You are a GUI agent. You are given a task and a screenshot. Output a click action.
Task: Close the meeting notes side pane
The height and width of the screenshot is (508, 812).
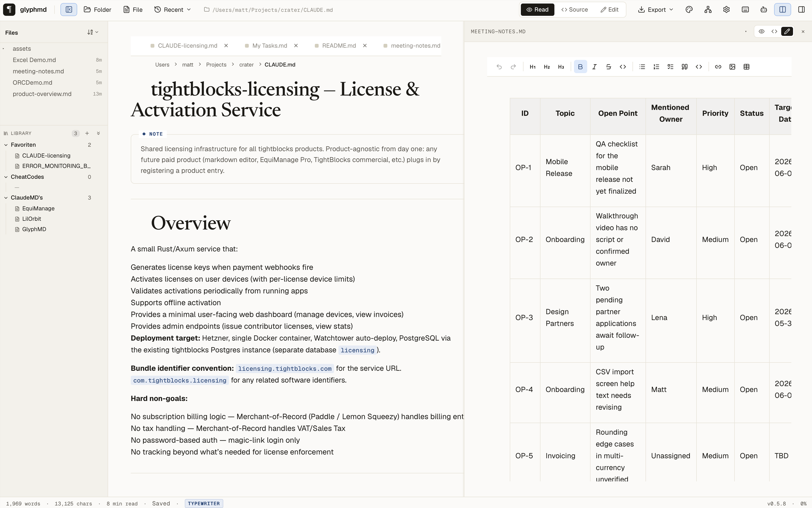tap(803, 32)
